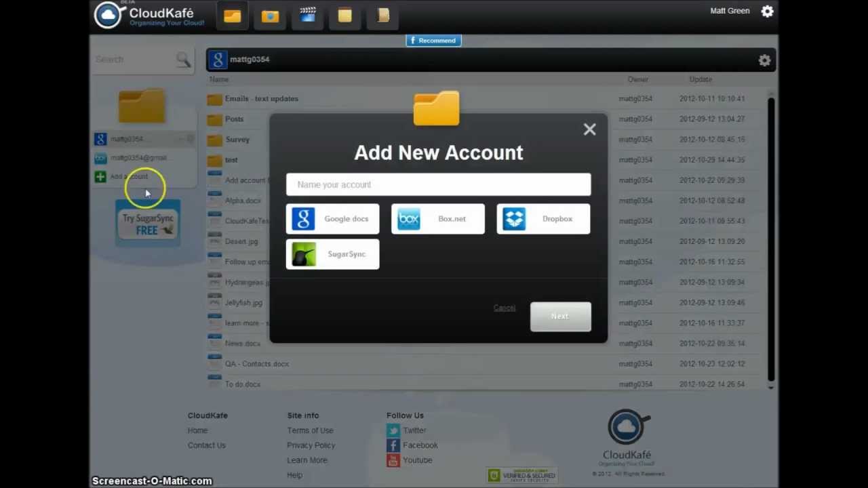868x488 pixels.
Task: Open the files folder tab in top bar
Action: click(233, 16)
